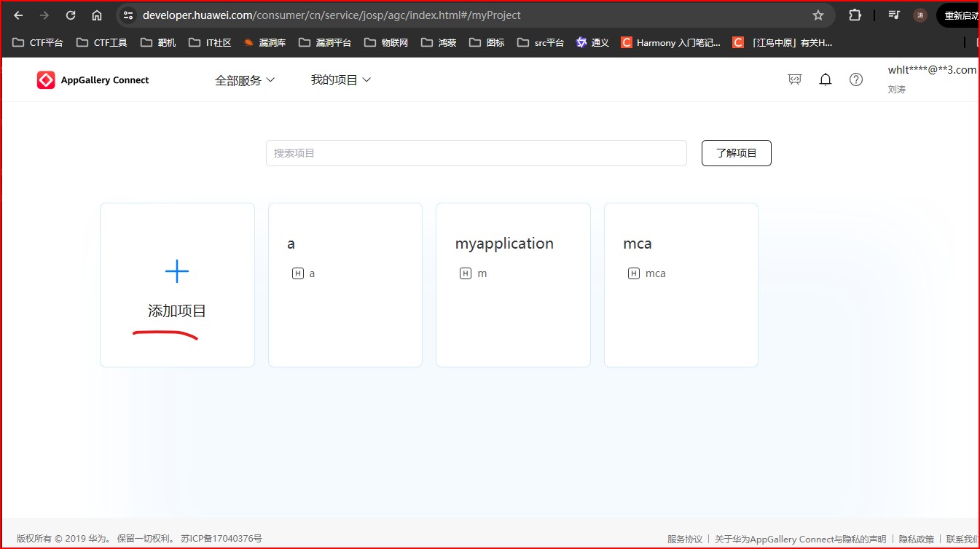Click the browser forward arrow
This screenshot has height=549, width=980.
pyautogui.click(x=44, y=15)
